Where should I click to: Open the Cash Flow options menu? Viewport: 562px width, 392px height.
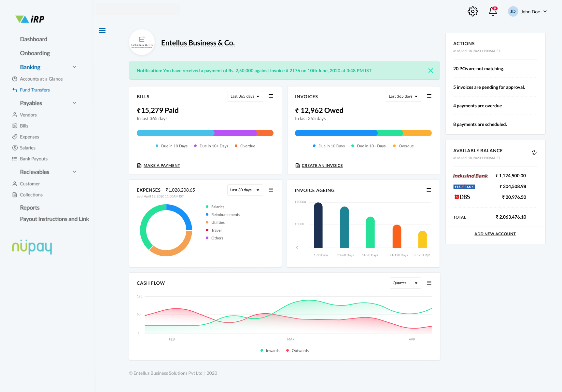(x=429, y=283)
